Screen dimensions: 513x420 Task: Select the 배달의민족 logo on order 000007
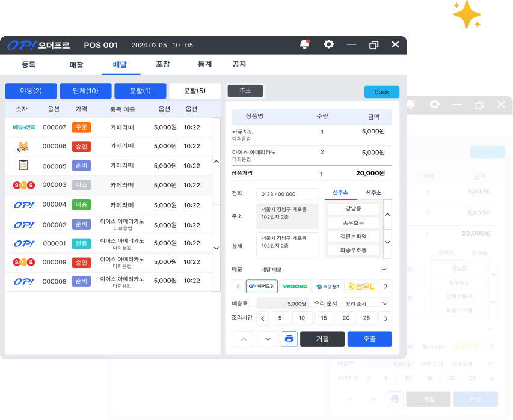[x=24, y=127]
